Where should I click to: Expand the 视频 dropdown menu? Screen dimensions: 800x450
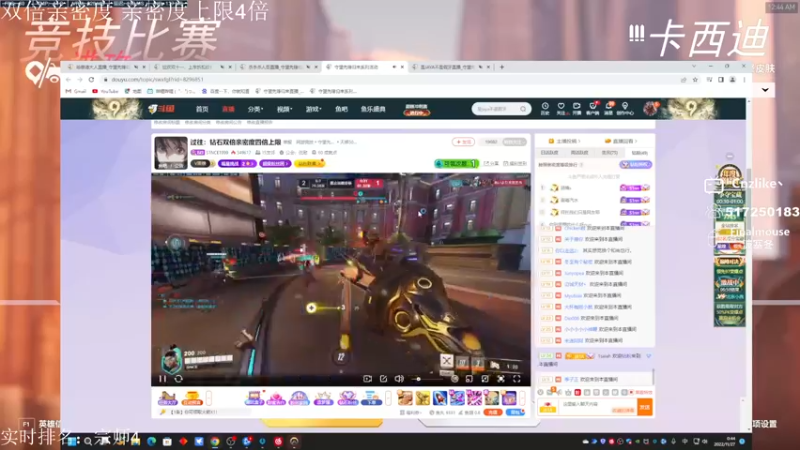click(x=284, y=109)
